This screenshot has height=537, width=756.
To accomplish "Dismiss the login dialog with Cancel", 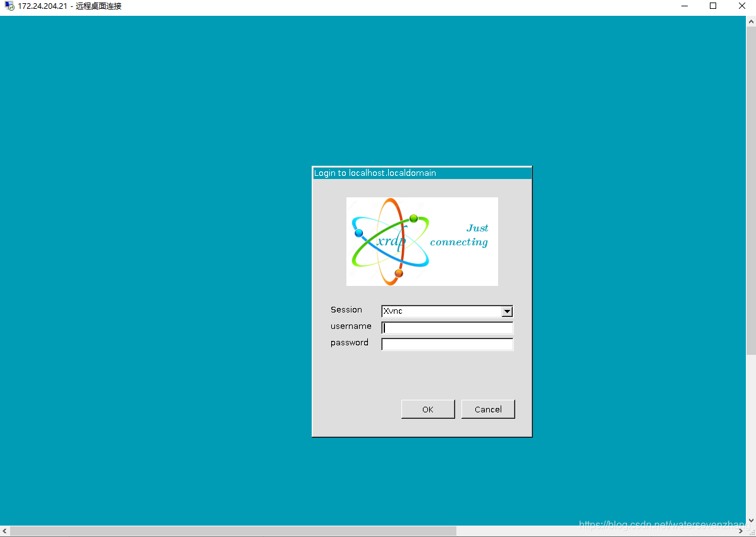I will [488, 409].
